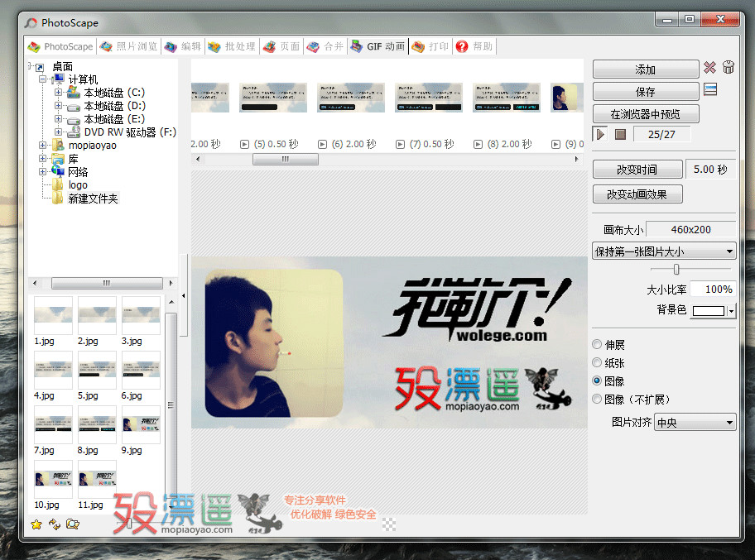Select the 图像（不扩展）radio option
Image resolution: width=755 pixels, height=560 pixels.
coord(597,400)
